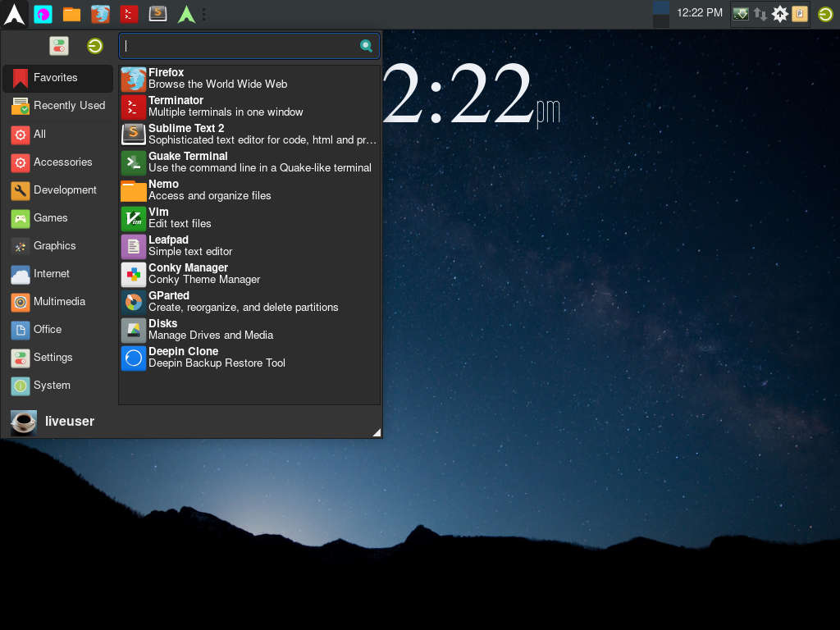The height and width of the screenshot is (630, 840).
Task: Click the workspace switcher's lower workspace
Action: point(661,21)
